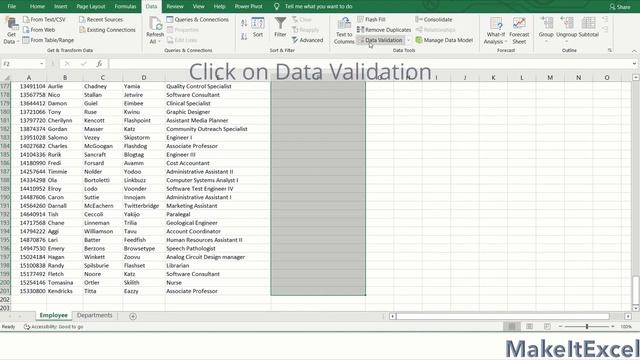Select the row 190 header

pyautogui.click(x=5, y=197)
